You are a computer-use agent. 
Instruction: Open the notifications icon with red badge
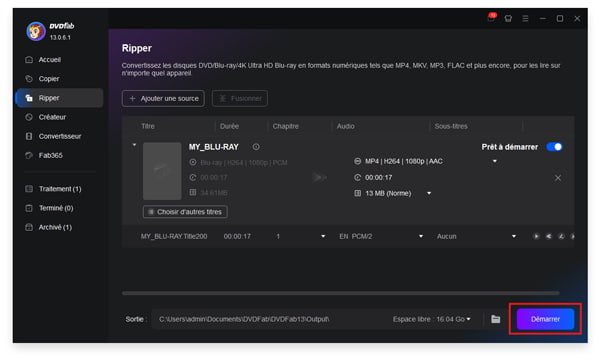(x=491, y=18)
